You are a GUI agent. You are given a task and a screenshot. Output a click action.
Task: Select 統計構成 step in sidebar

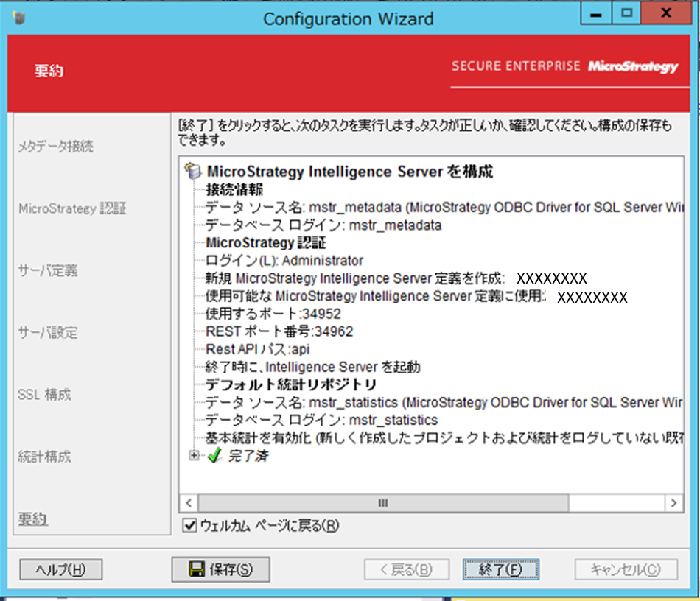[44, 457]
